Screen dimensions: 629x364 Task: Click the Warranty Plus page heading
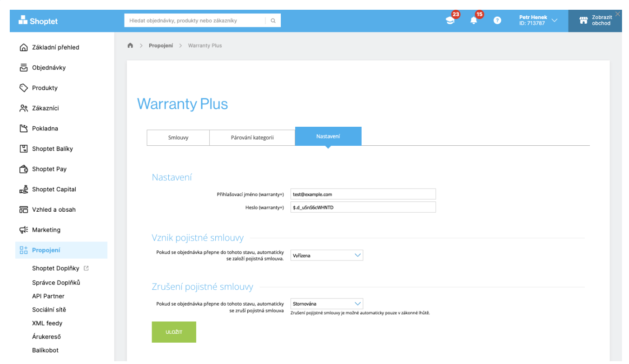[x=183, y=104]
